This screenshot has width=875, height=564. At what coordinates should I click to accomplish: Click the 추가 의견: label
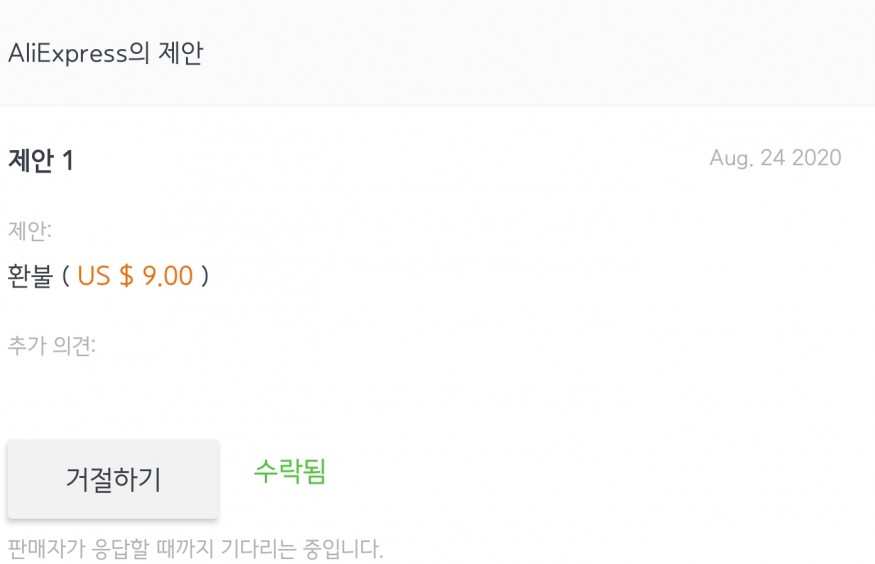[x=52, y=346]
